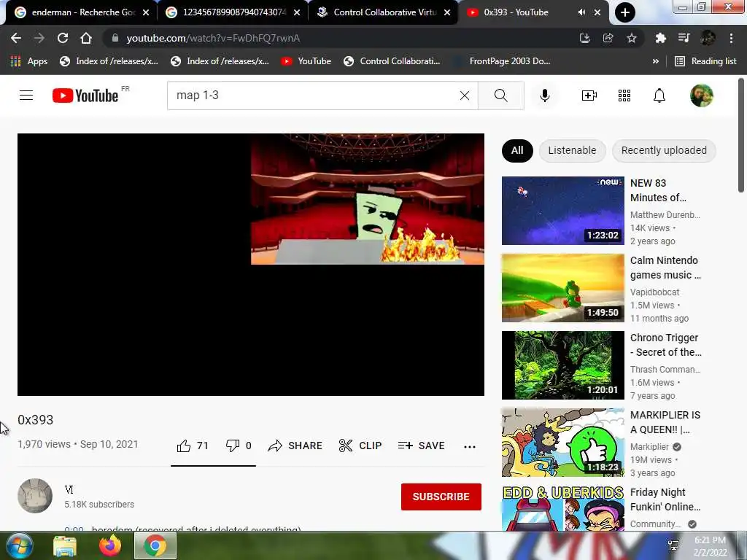The image size is (747, 560).
Task: Open the YouTube apps grid
Action: [x=624, y=96]
